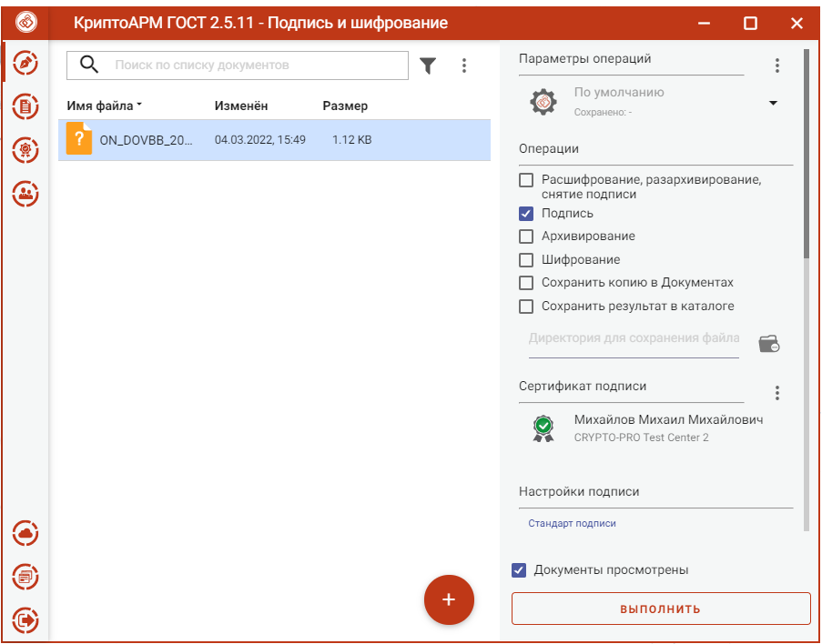Screen dimensions: 822x644
Task: Browse for save directory with folder icon
Action: click(x=769, y=344)
